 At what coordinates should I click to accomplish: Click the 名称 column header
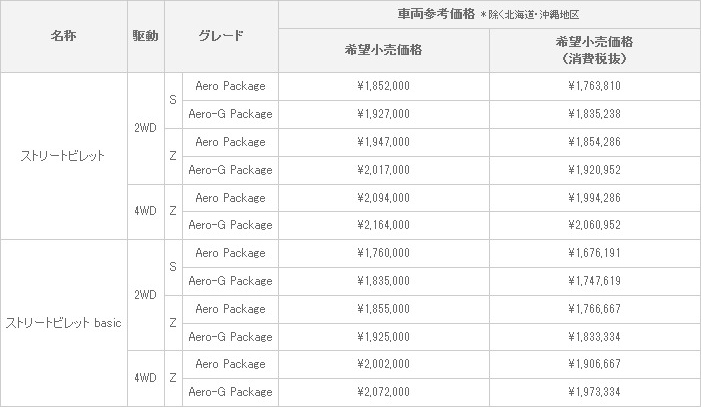coord(63,36)
